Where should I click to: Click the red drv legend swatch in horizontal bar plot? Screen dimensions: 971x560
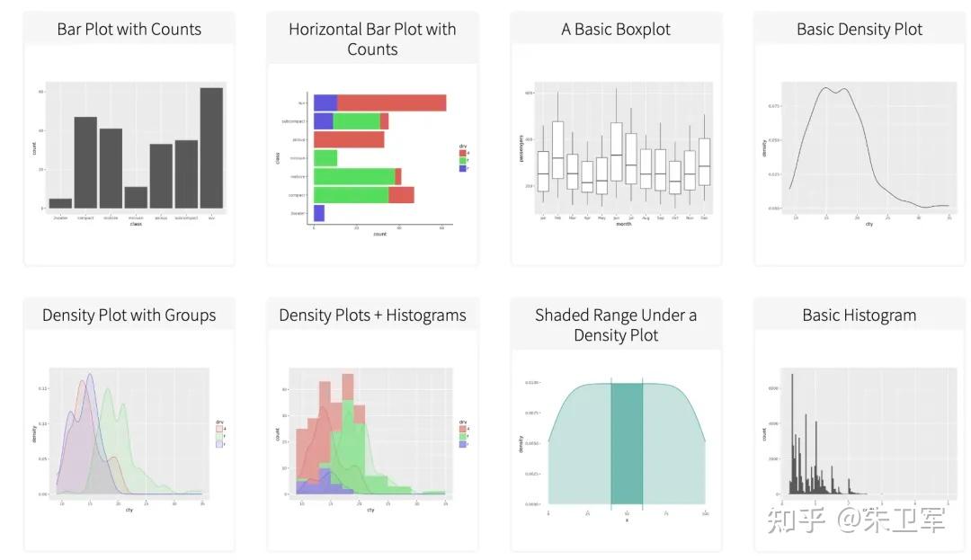(x=462, y=153)
